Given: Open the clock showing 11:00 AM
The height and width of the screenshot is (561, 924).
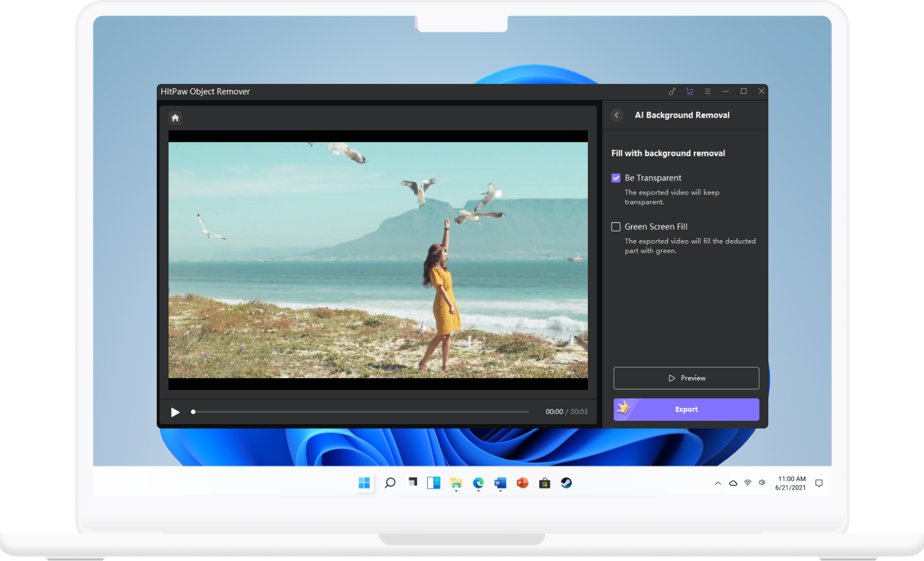Looking at the screenshot, I should pyautogui.click(x=790, y=483).
